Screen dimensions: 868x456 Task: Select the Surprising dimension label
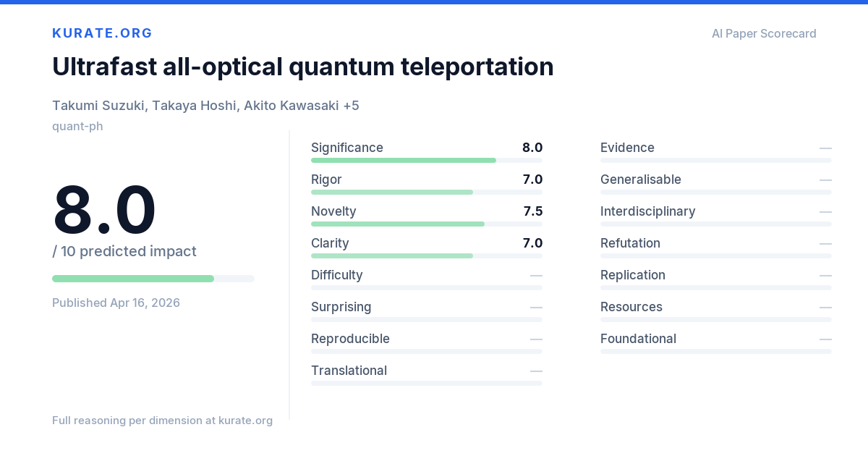(x=341, y=307)
